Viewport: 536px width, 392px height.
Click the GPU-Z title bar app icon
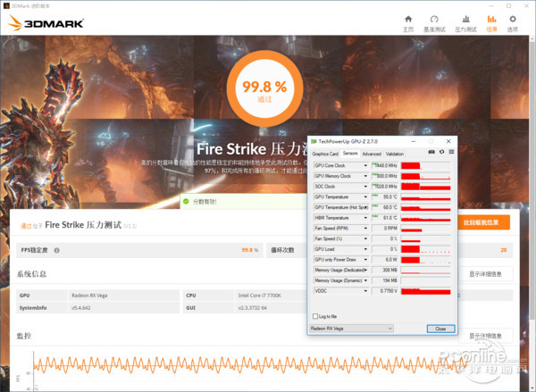[x=314, y=141]
